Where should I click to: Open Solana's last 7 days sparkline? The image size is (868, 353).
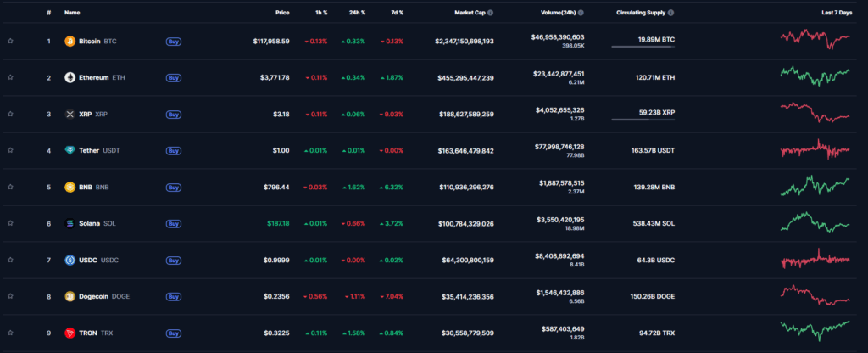pos(815,222)
